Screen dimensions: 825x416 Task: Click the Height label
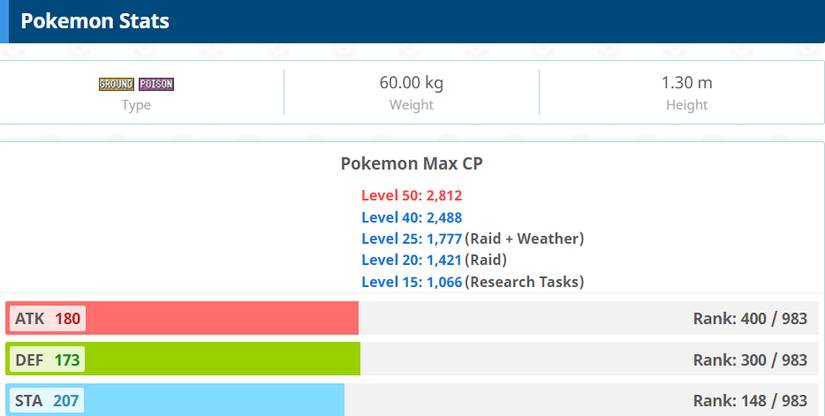pos(687,105)
